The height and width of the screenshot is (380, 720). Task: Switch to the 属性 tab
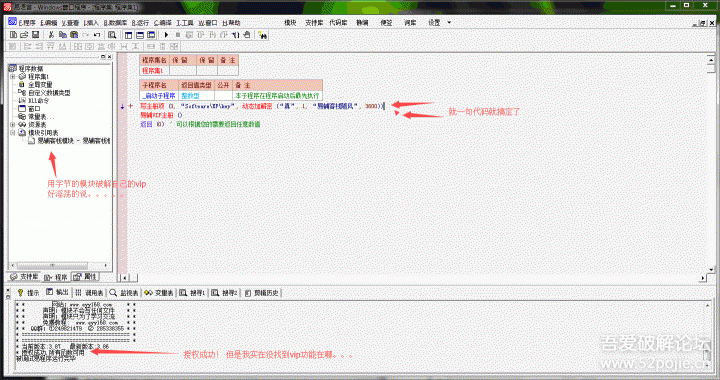85,277
